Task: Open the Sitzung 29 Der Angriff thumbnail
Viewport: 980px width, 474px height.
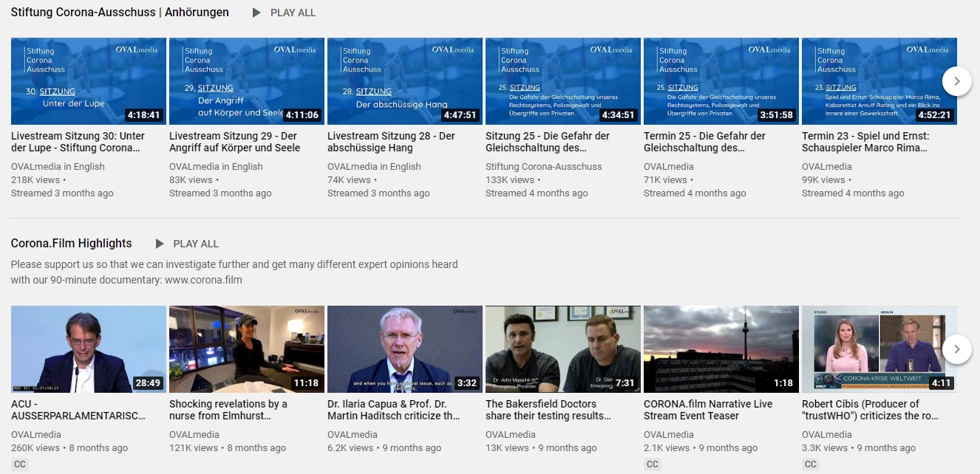Action: click(x=246, y=81)
